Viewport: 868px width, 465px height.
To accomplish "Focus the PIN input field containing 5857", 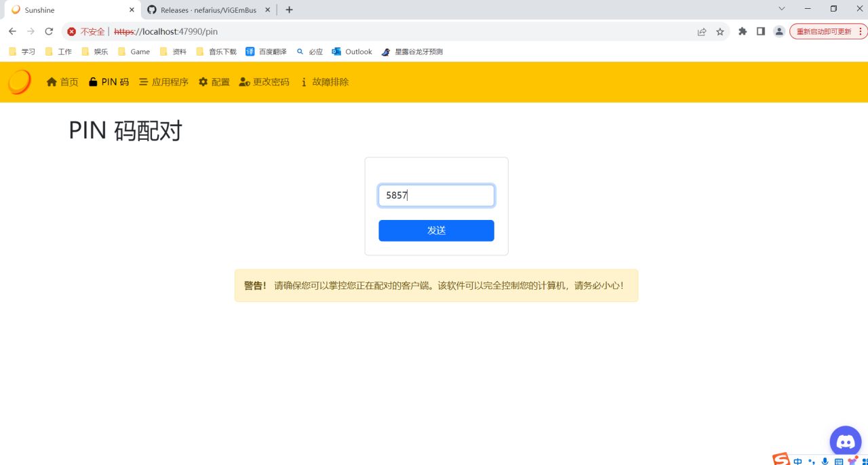I will [x=436, y=196].
